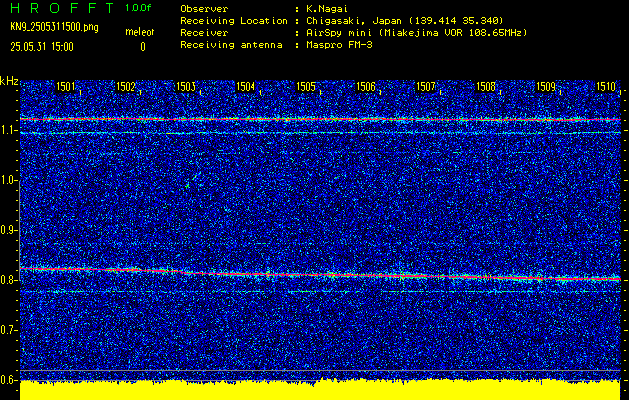Viewport: 629px width, 400px height.
Task: Click the meteor count value 0
Action: (x=143, y=47)
